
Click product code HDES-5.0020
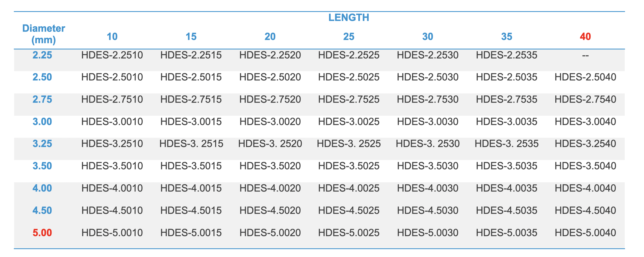(x=270, y=233)
